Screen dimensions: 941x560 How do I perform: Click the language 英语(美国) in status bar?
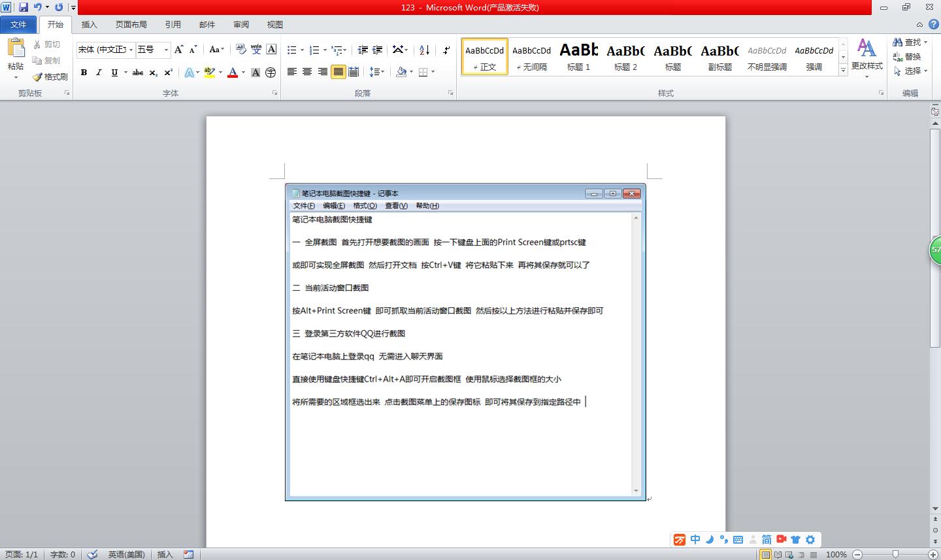(127, 554)
